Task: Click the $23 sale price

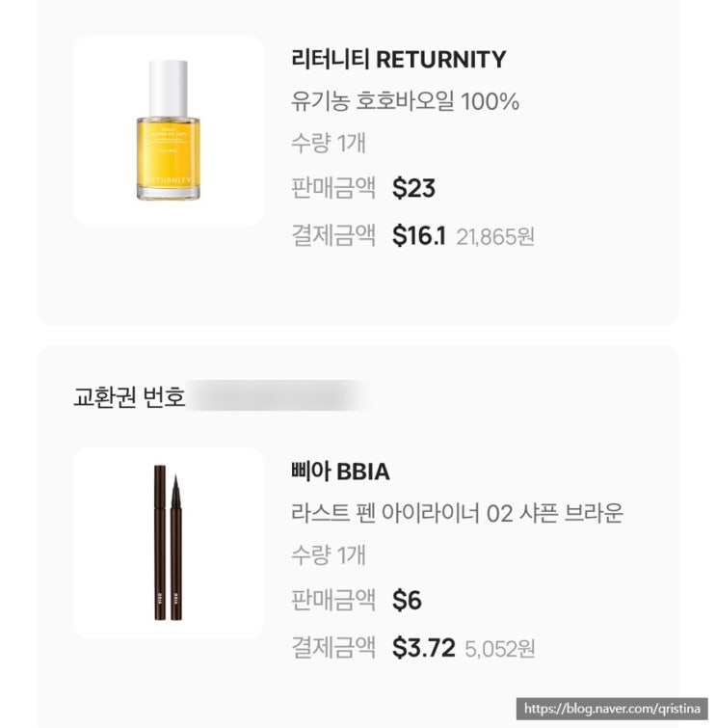Action: 413,188
